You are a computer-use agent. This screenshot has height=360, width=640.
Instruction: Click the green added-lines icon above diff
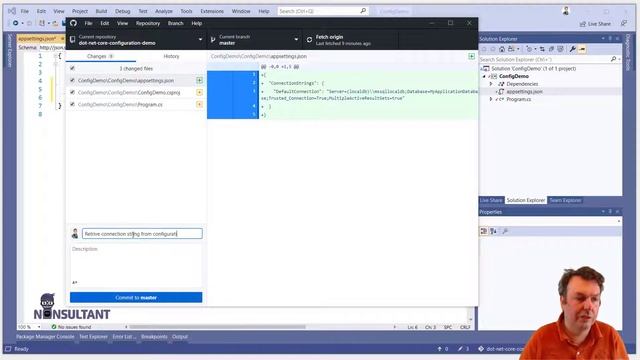point(471,56)
